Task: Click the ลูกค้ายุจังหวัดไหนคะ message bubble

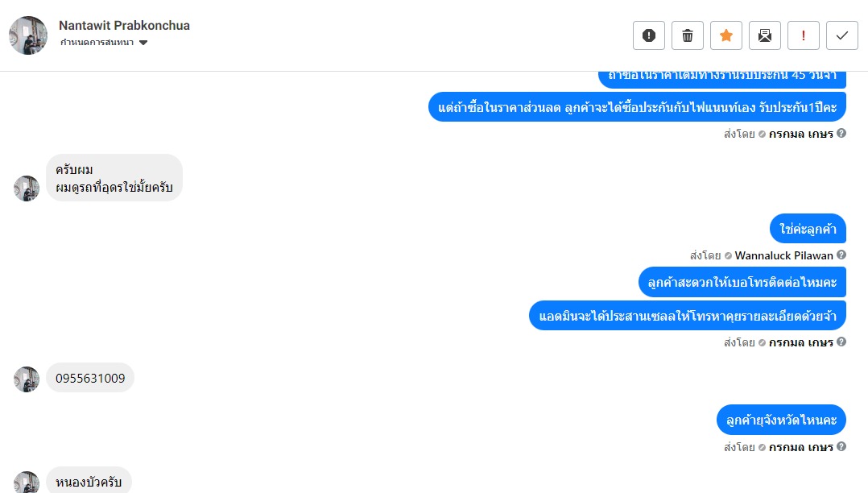Action: [781, 420]
